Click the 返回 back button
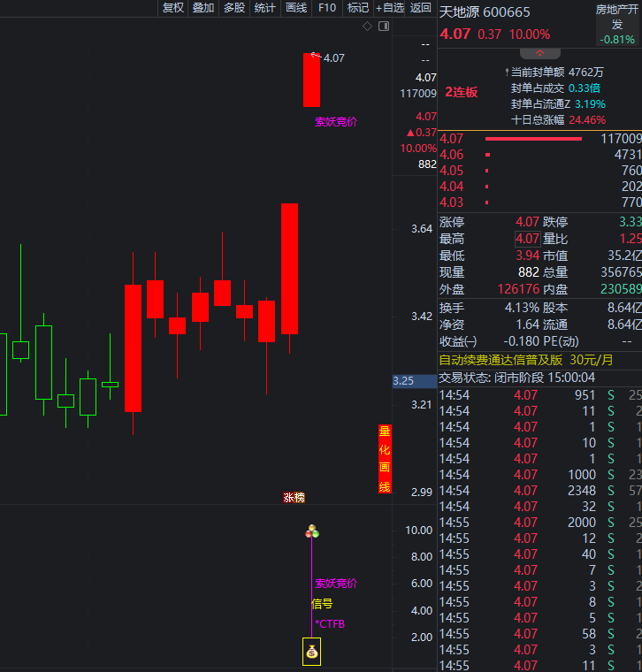This screenshot has width=642, height=672. click(x=420, y=8)
